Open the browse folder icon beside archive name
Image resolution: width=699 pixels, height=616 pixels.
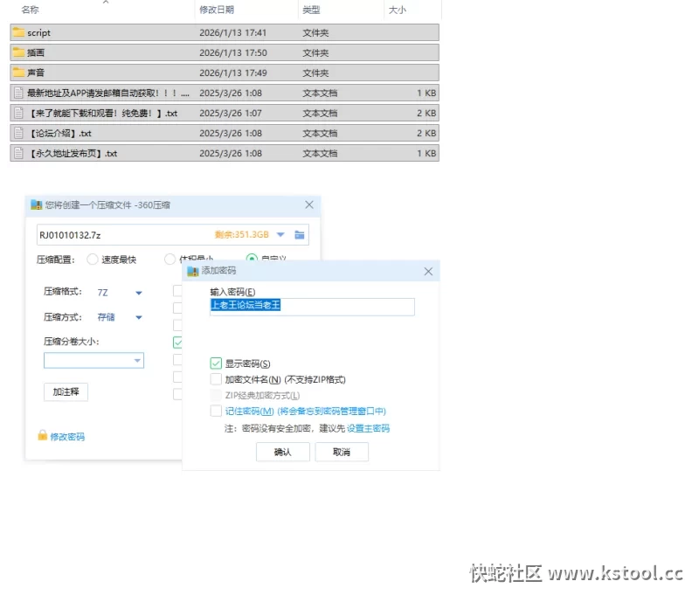coord(300,235)
